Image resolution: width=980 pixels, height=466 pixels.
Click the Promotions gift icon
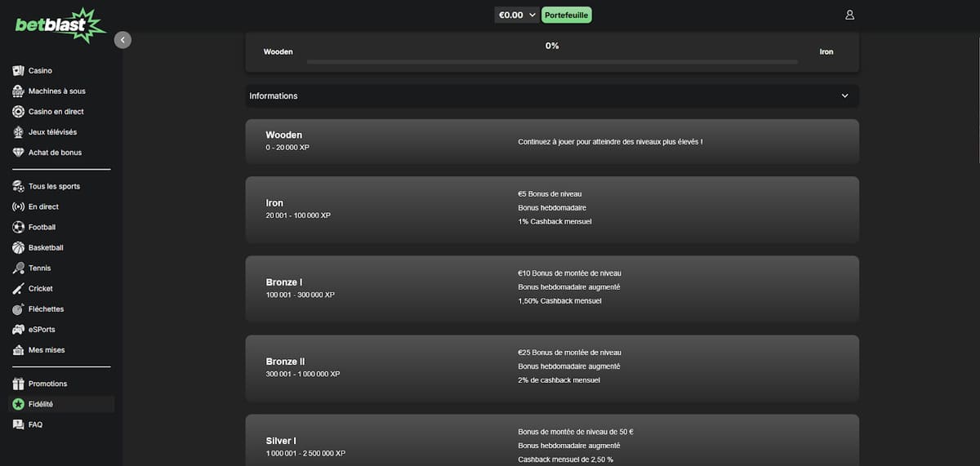coord(19,384)
